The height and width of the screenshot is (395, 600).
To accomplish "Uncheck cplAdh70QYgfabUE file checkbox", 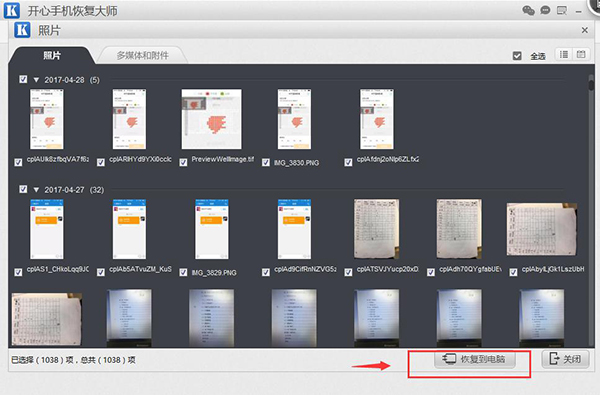I will pos(431,272).
